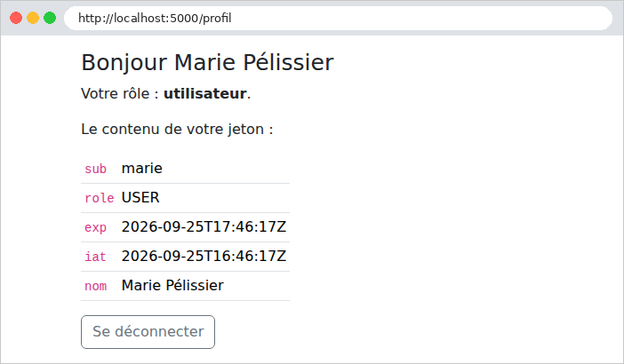Select the Marie Pélissier value in the nom row
624x364 pixels.
(x=172, y=285)
